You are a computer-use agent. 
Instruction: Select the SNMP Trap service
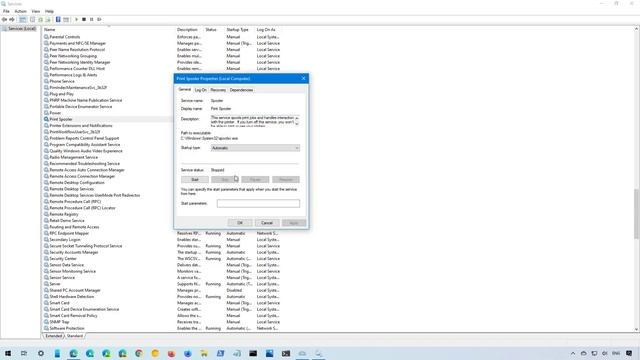(59, 322)
